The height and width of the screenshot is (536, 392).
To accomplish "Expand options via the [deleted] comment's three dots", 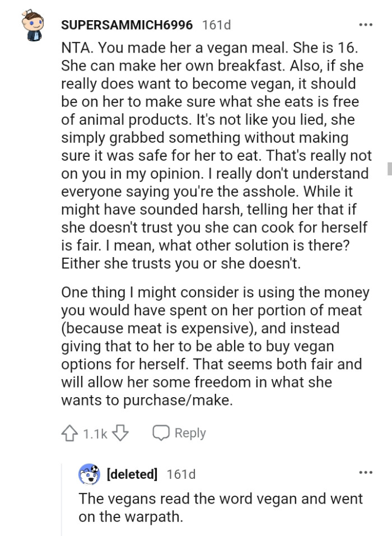I will click(365, 473).
